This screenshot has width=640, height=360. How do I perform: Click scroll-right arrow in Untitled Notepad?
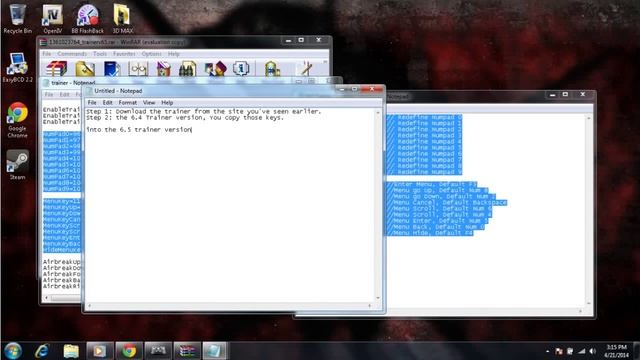370,306
